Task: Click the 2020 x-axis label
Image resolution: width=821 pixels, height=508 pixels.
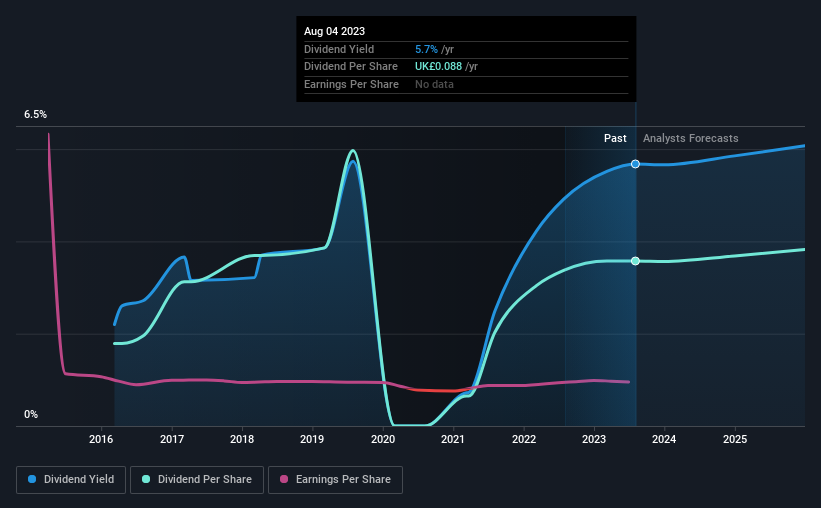Action: point(383,439)
